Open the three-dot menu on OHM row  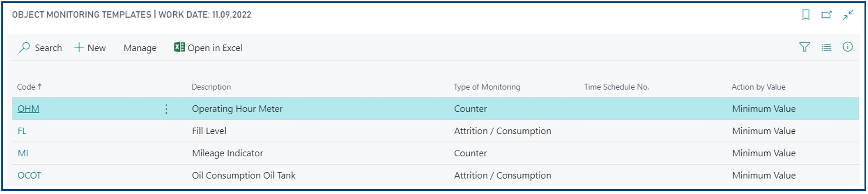coord(166,109)
